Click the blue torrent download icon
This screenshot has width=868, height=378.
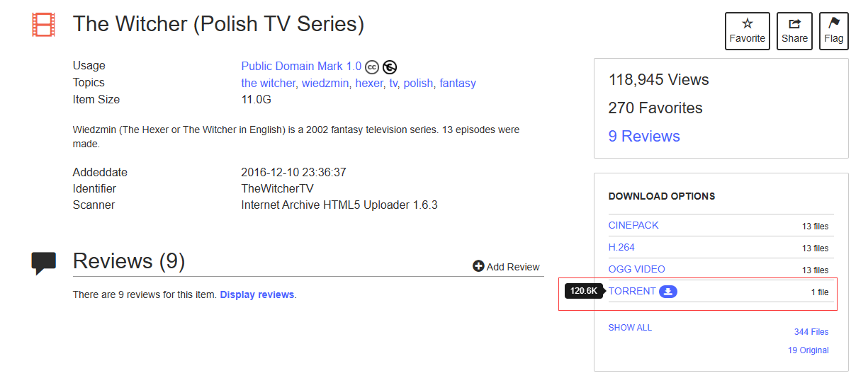click(668, 292)
